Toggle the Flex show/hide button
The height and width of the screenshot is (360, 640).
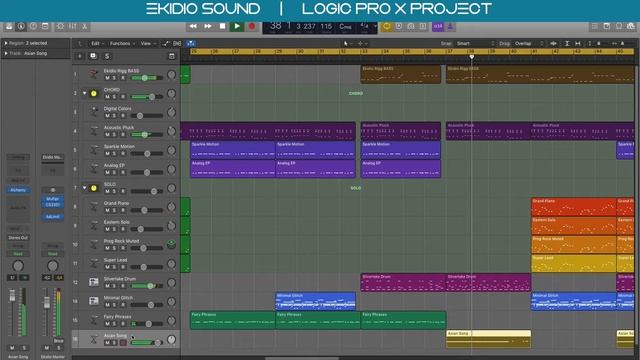pyautogui.click(x=177, y=43)
